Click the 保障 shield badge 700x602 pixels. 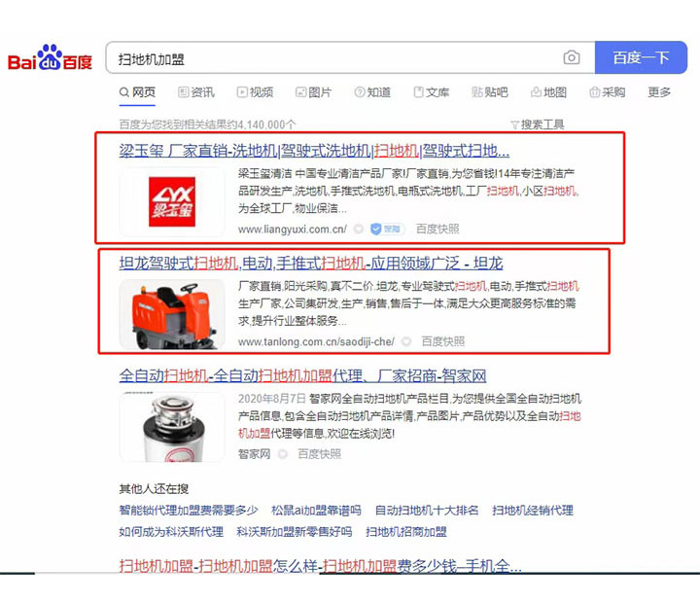[x=387, y=230]
